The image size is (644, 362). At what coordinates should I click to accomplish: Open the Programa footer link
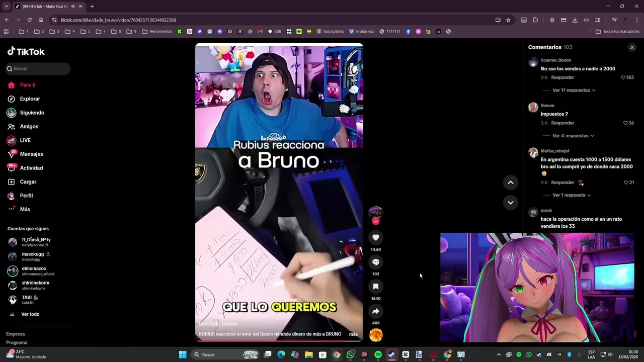(x=17, y=342)
